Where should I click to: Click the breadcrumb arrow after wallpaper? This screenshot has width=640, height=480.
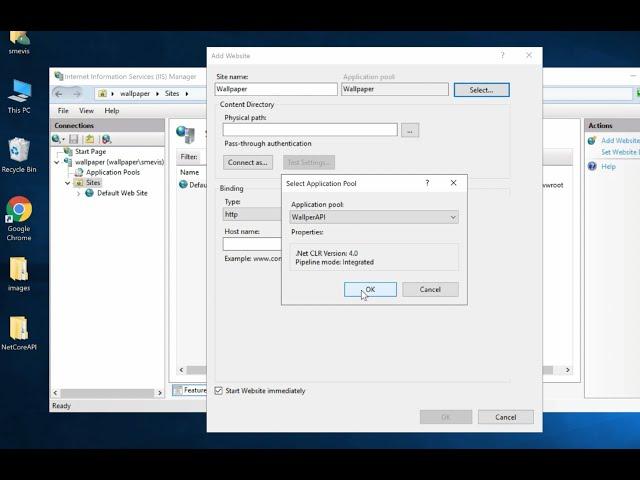point(157,94)
